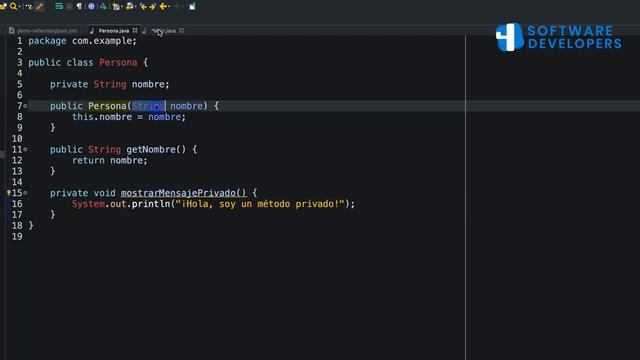Image resolution: width=640 pixels, height=360 pixels.
Task: Close the Persona.java tab
Action: pyautogui.click(x=135, y=31)
